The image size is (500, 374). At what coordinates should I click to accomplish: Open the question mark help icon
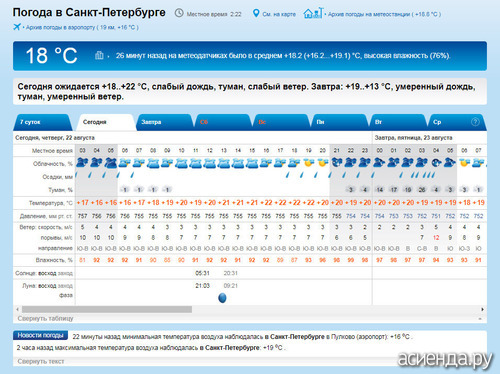click(x=475, y=122)
